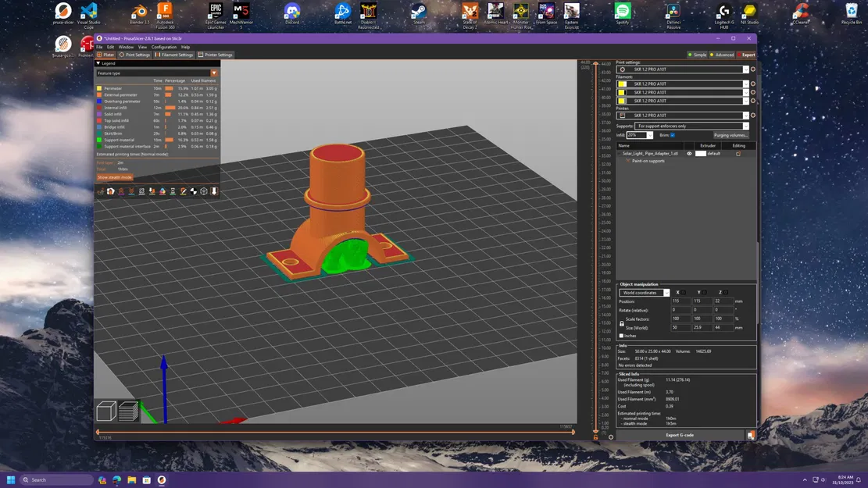Expand the Feature type view dropdown
The width and height of the screenshot is (868, 488).
(x=213, y=73)
